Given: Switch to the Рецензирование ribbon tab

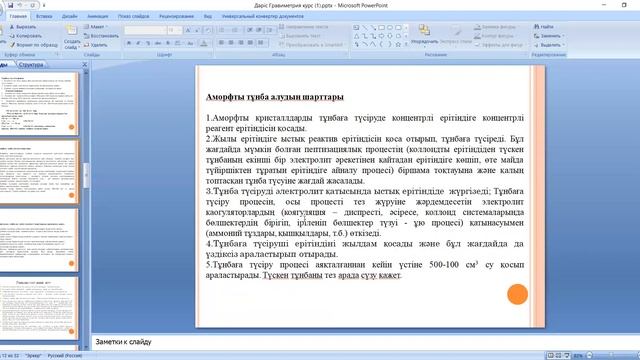Looking at the screenshot, I should 176,16.
